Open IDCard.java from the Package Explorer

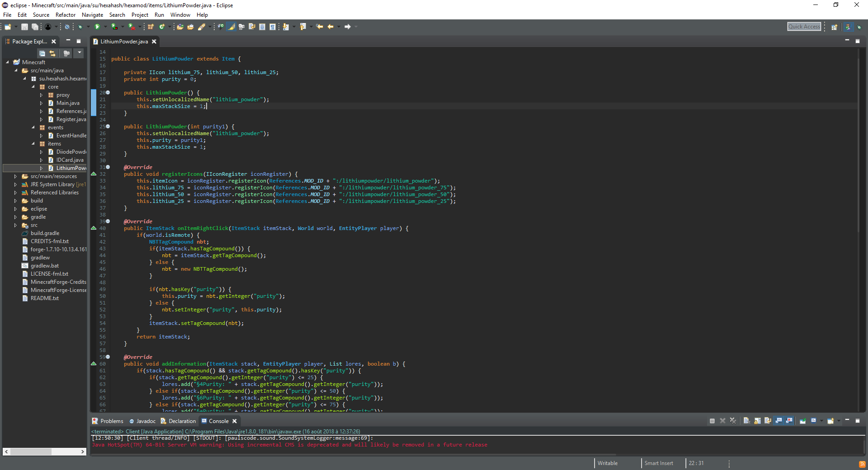click(x=70, y=160)
